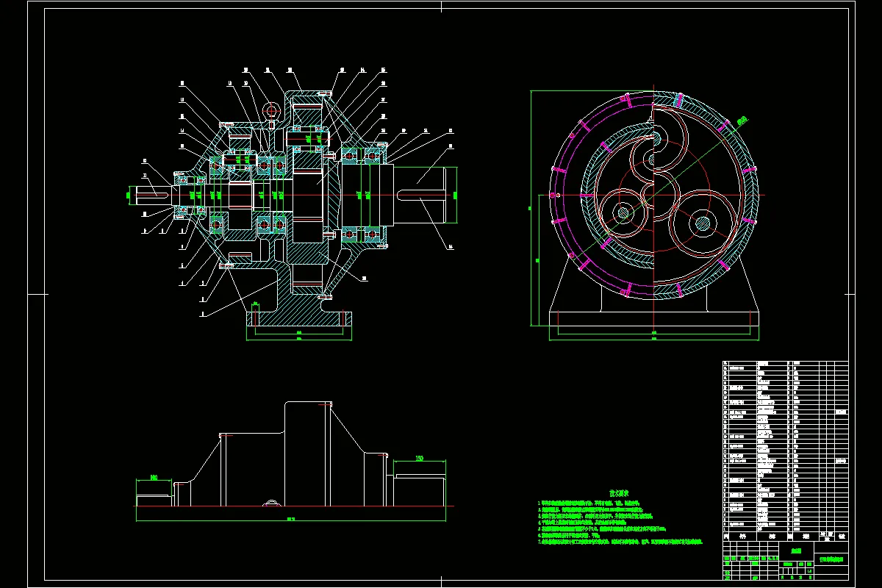The height and width of the screenshot is (588, 882).
Task: Select the green 技术要求 heading above the notes
Action: coord(620,495)
